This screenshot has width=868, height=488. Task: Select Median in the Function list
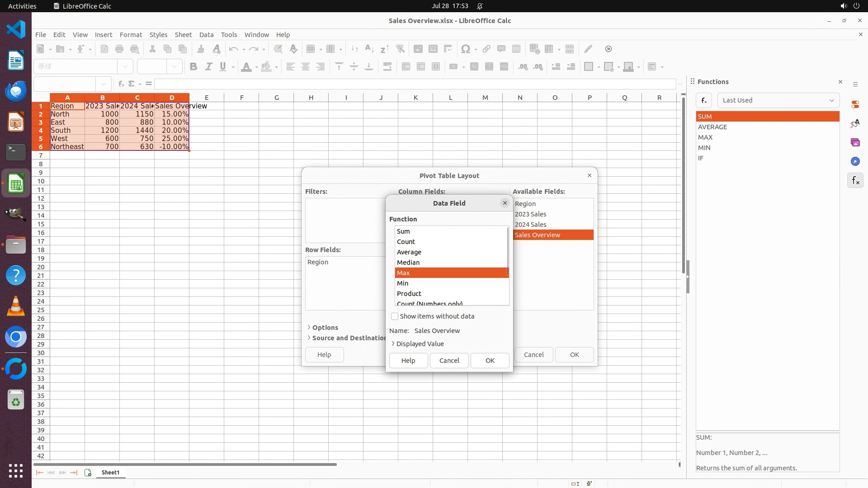coord(408,263)
